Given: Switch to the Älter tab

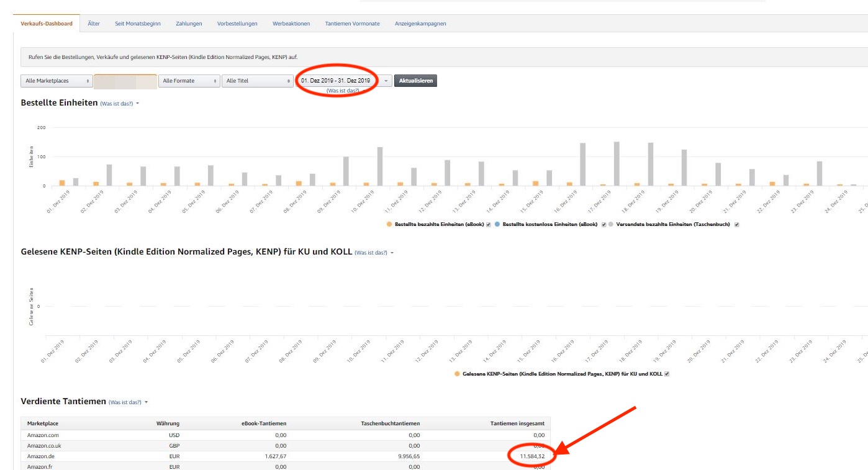Looking at the screenshot, I should click(x=94, y=24).
